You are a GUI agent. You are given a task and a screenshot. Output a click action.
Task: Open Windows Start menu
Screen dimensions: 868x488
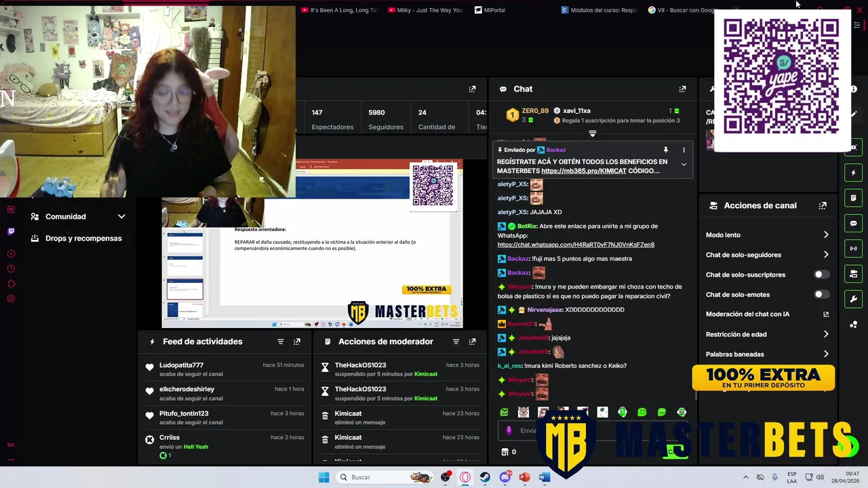click(324, 477)
